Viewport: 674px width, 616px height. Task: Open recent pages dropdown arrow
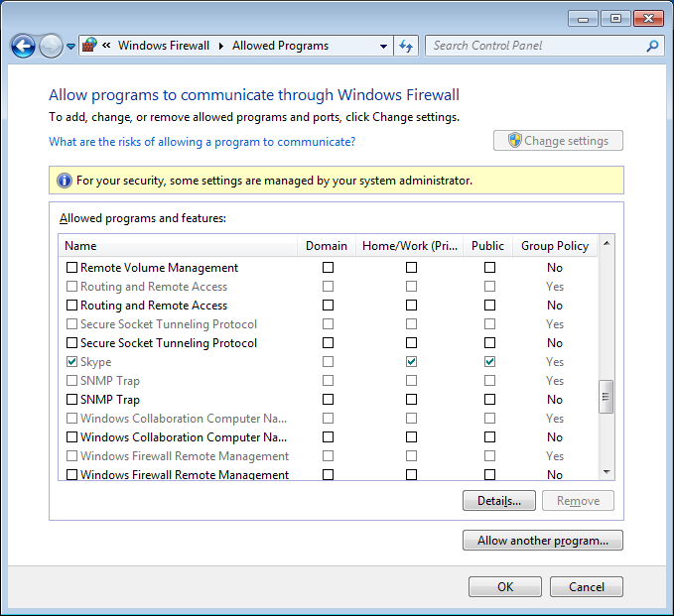pos(71,47)
